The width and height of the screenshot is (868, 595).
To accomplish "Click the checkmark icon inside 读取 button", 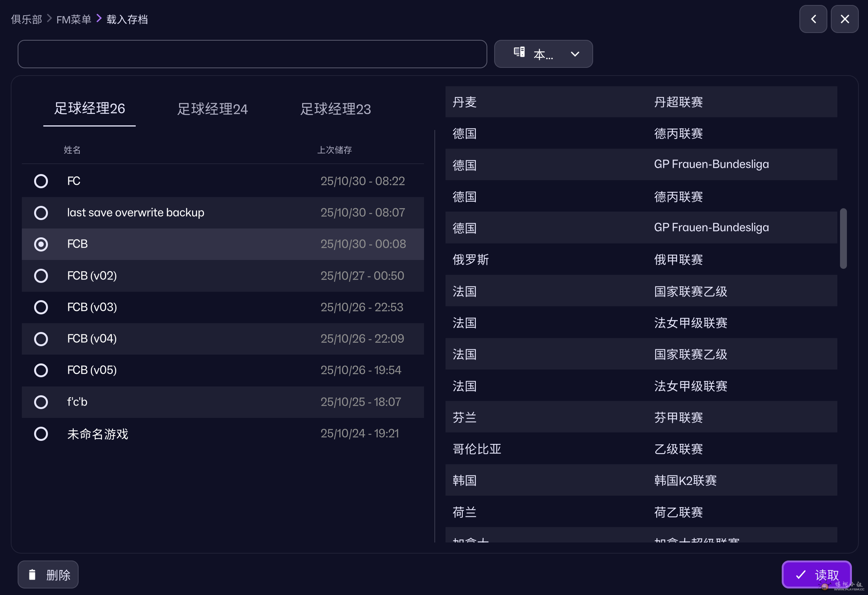I will point(801,574).
